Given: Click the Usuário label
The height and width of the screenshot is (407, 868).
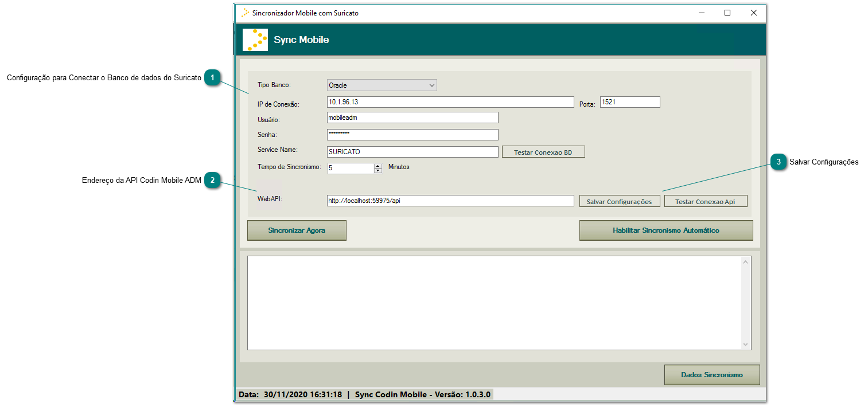Looking at the screenshot, I should coord(268,119).
